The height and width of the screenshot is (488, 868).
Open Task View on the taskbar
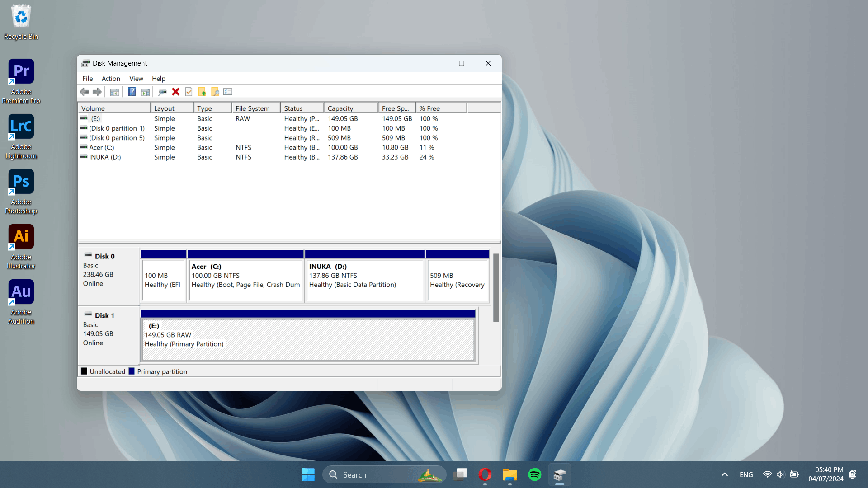click(460, 474)
